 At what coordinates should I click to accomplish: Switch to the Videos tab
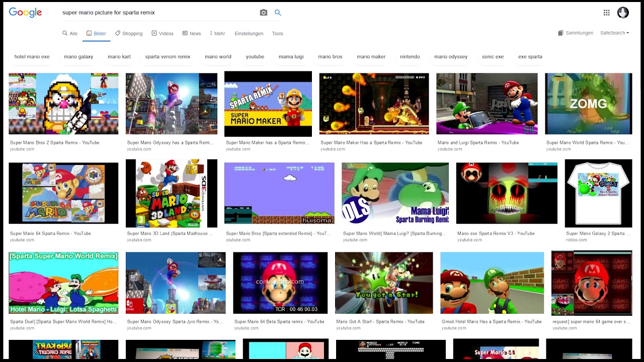coord(163,34)
